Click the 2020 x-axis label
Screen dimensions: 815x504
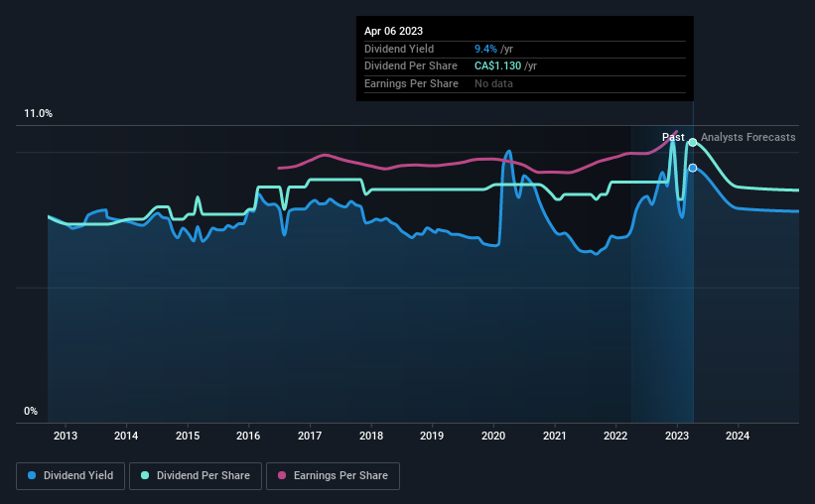coord(493,436)
